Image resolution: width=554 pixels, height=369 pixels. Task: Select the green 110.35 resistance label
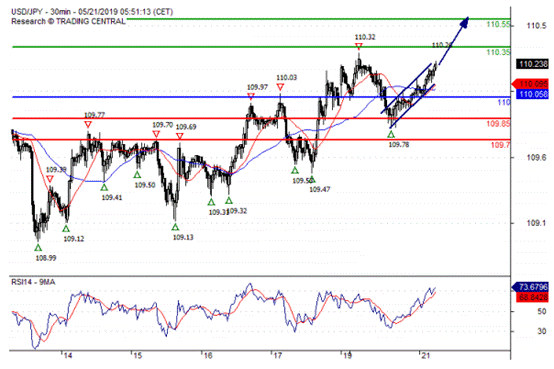pyautogui.click(x=498, y=52)
